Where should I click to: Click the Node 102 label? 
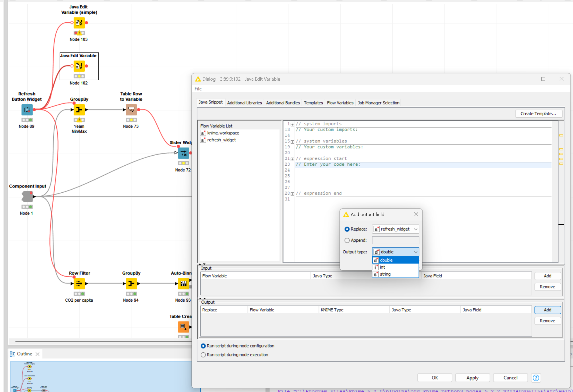point(79,83)
